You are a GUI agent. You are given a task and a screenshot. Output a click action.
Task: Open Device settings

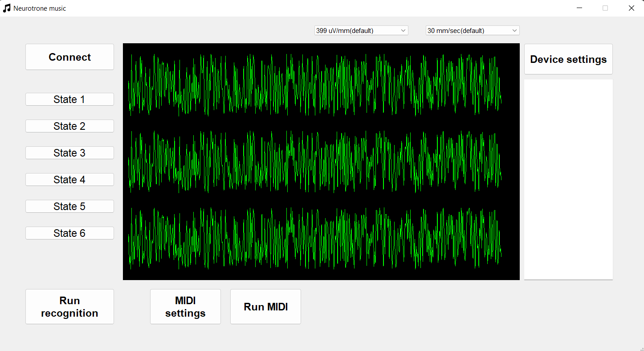click(568, 59)
